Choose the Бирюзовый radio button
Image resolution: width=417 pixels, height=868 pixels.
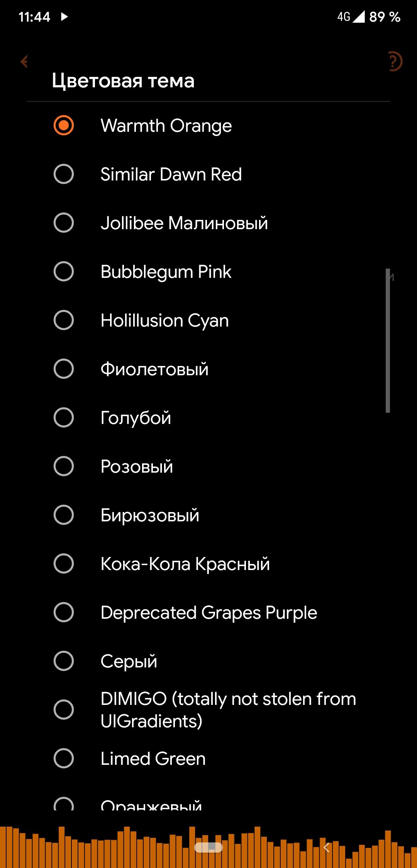[64, 515]
